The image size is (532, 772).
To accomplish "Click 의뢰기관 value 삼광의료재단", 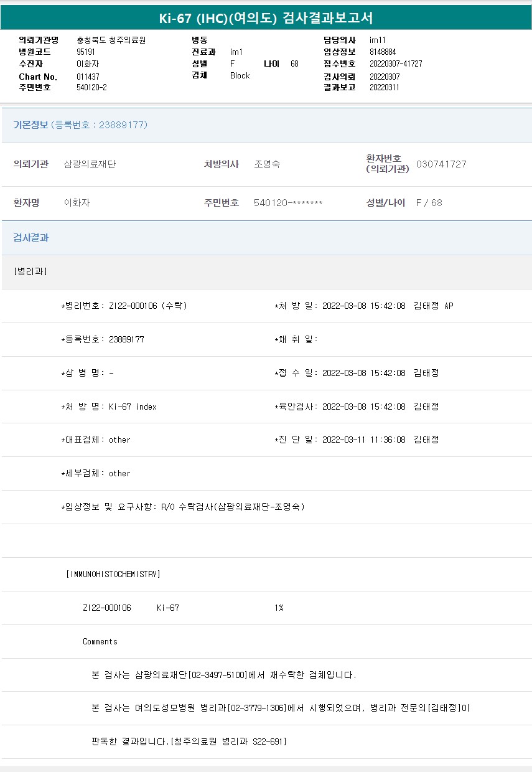I will click(90, 164).
